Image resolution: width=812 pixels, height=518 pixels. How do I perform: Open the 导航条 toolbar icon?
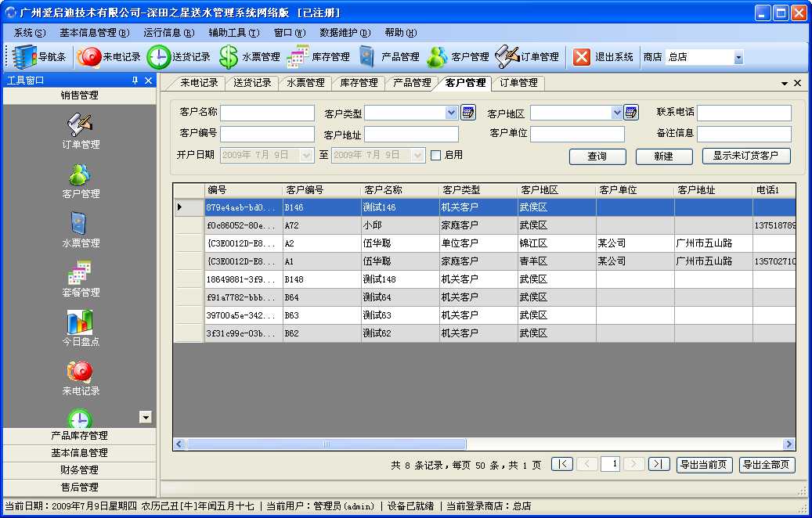click(39, 57)
